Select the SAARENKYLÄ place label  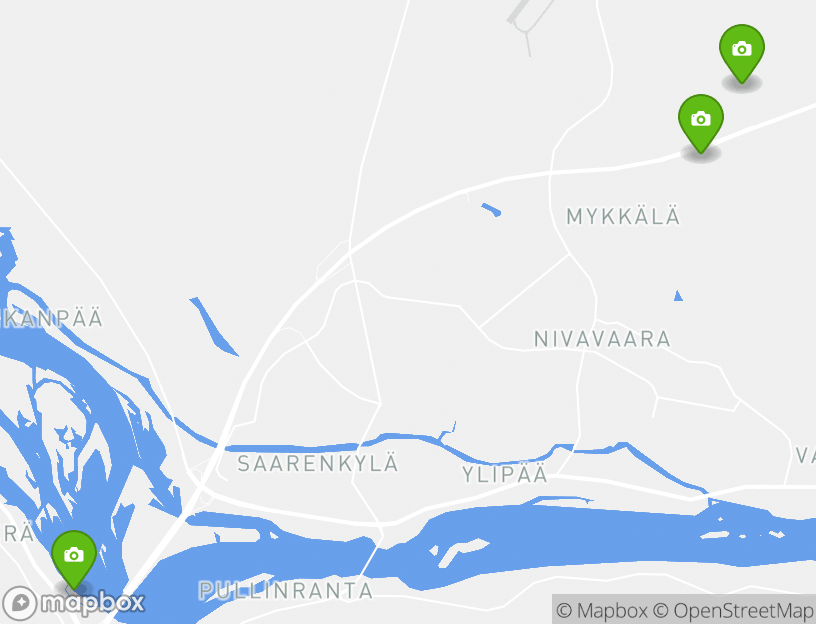tap(318, 463)
